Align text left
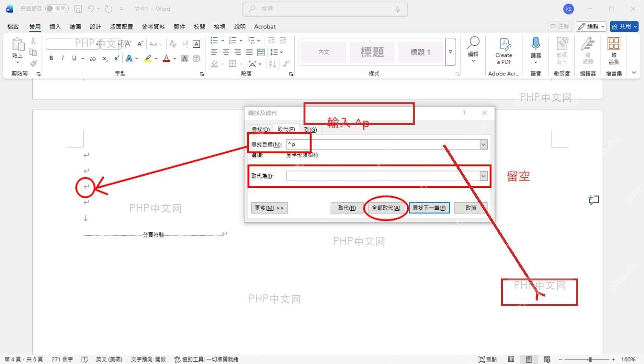The width and height of the screenshot is (644, 364). pos(214,52)
